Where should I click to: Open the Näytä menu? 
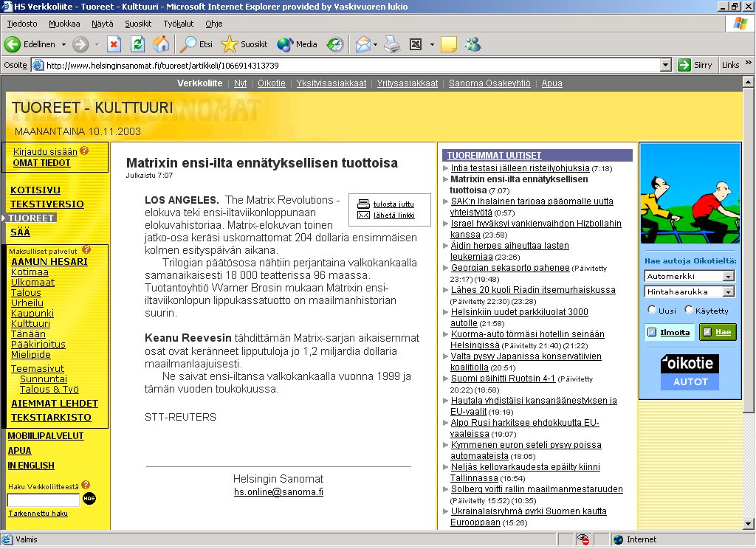click(x=102, y=24)
